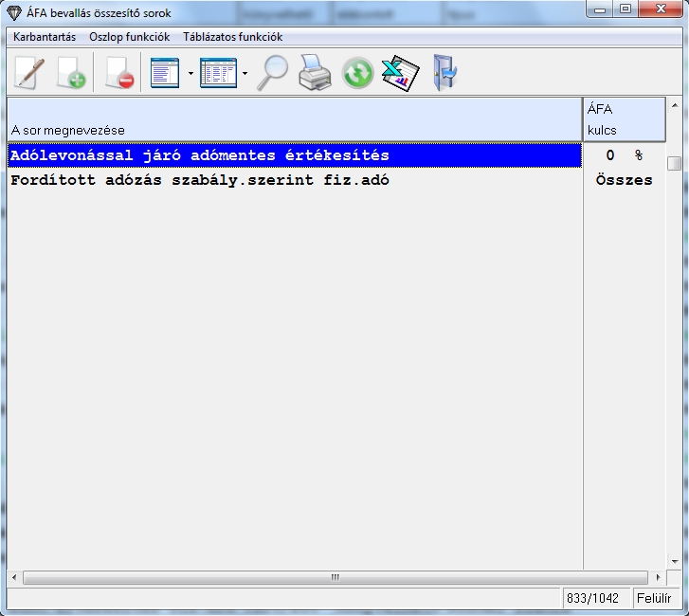Open search with the magnifying glass icon
The image size is (689, 616).
273,73
